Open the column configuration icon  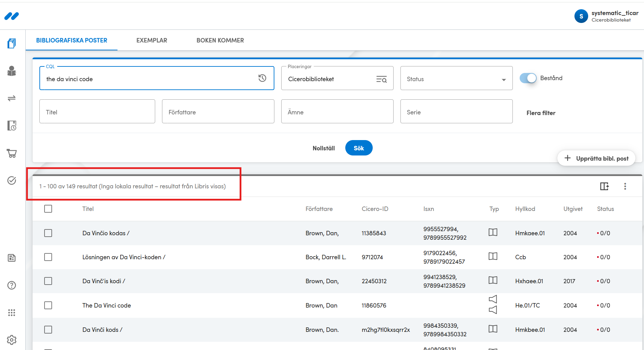(x=605, y=186)
